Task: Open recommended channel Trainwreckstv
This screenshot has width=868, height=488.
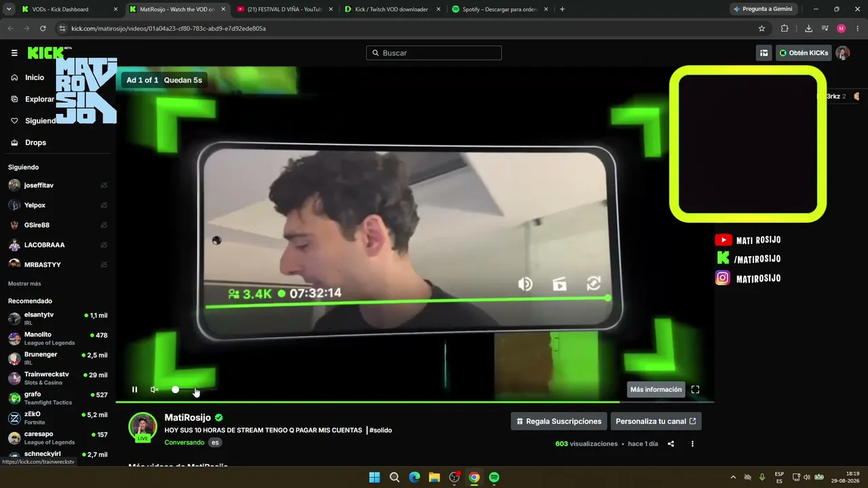Action: pos(58,378)
